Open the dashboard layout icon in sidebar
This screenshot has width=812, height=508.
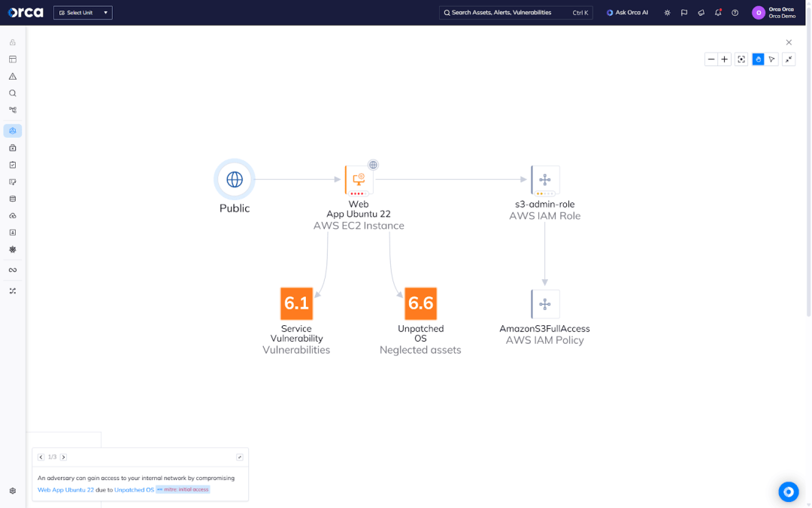(13, 59)
